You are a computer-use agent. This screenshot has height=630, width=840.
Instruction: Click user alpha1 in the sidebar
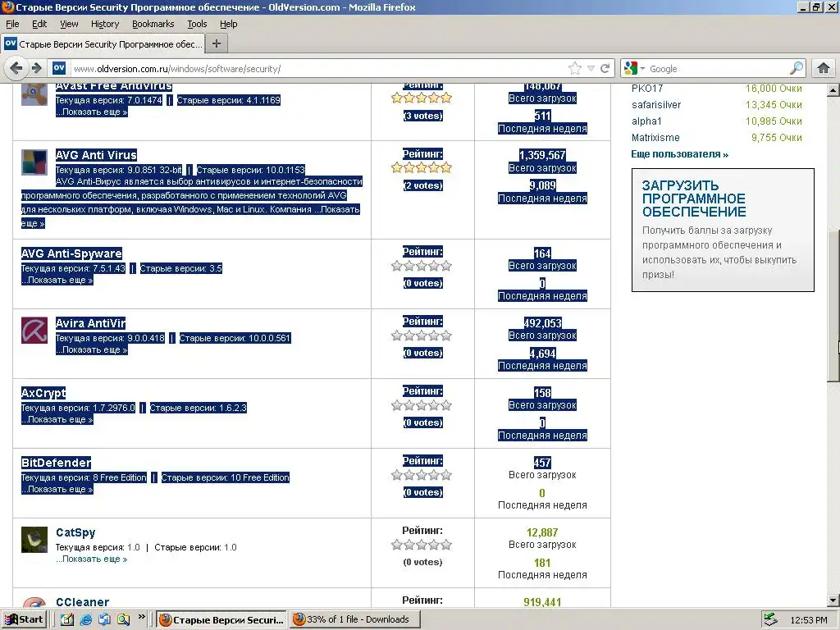pyautogui.click(x=646, y=121)
